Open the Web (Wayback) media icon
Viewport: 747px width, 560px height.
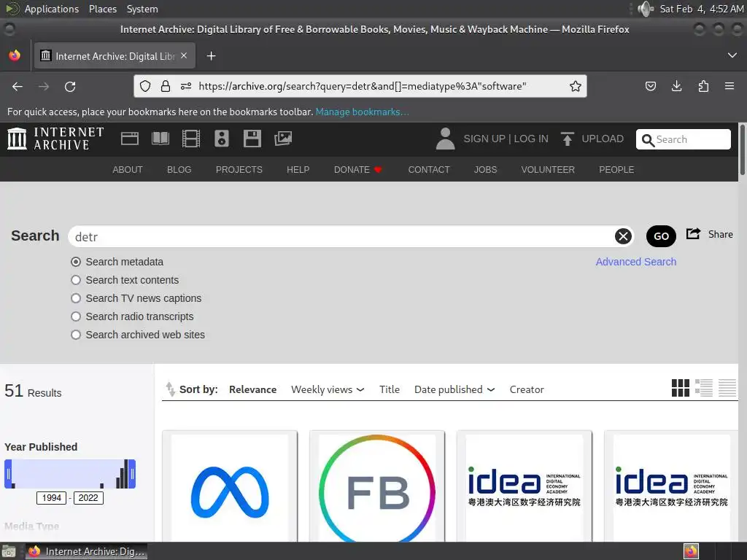pos(130,139)
